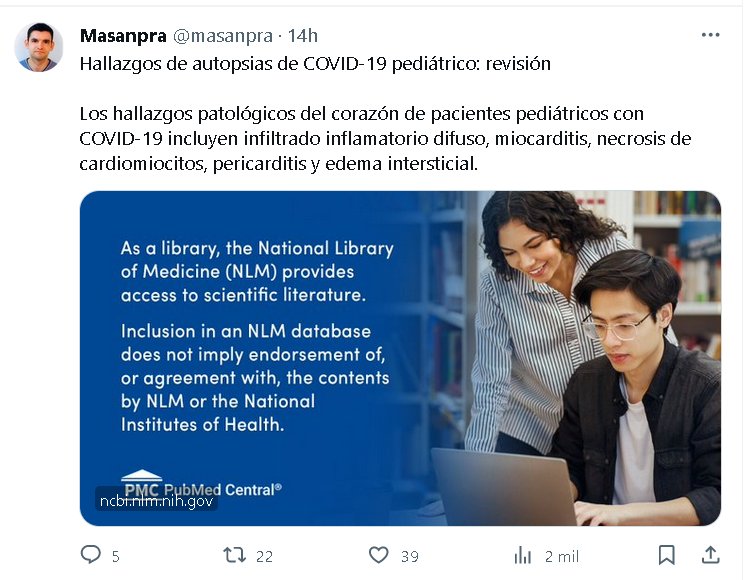Screen dimensions: 746x580
Task: Click the reply count of 5
Action: pos(116,556)
